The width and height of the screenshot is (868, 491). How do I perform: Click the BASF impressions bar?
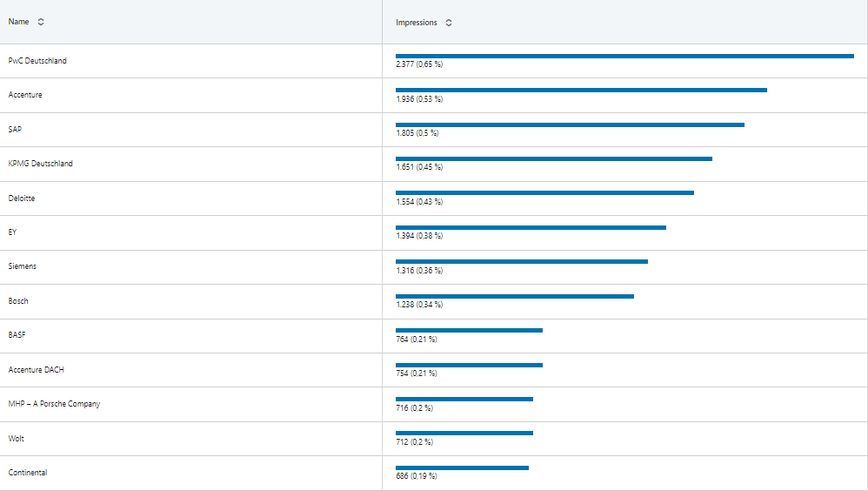pyautogui.click(x=469, y=330)
